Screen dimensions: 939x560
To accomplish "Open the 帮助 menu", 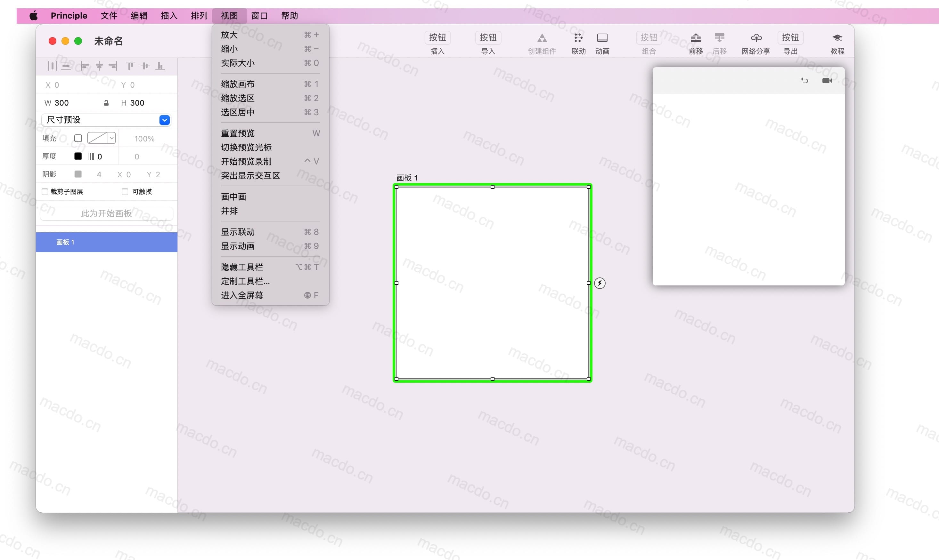I will pos(290,16).
